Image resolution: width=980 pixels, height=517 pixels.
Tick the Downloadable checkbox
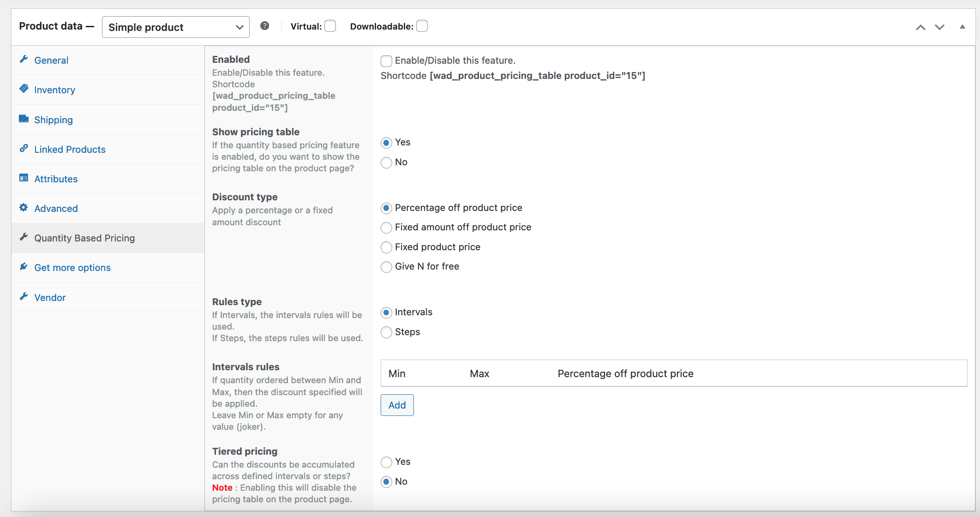pos(422,26)
